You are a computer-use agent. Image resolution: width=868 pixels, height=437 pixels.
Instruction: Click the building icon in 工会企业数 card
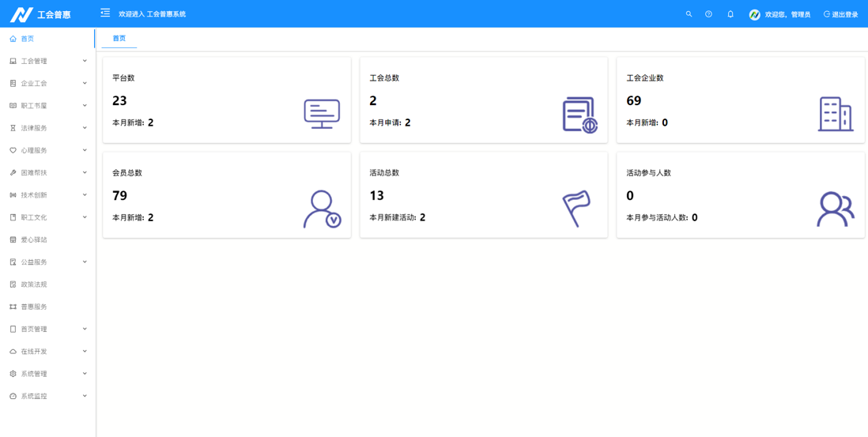point(835,114)
